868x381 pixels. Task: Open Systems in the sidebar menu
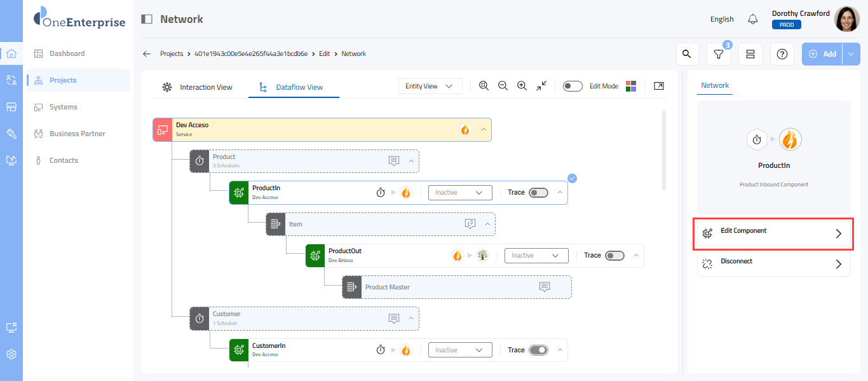[x=64, y=107]
